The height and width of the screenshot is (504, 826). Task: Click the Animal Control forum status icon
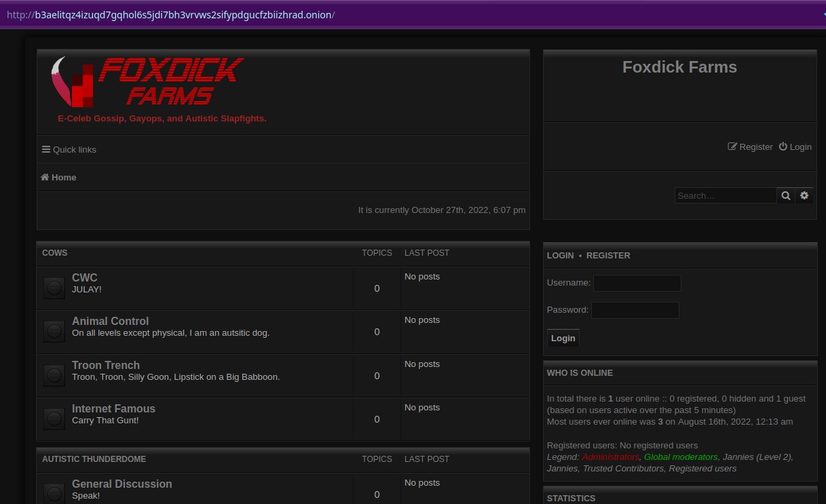54,332
